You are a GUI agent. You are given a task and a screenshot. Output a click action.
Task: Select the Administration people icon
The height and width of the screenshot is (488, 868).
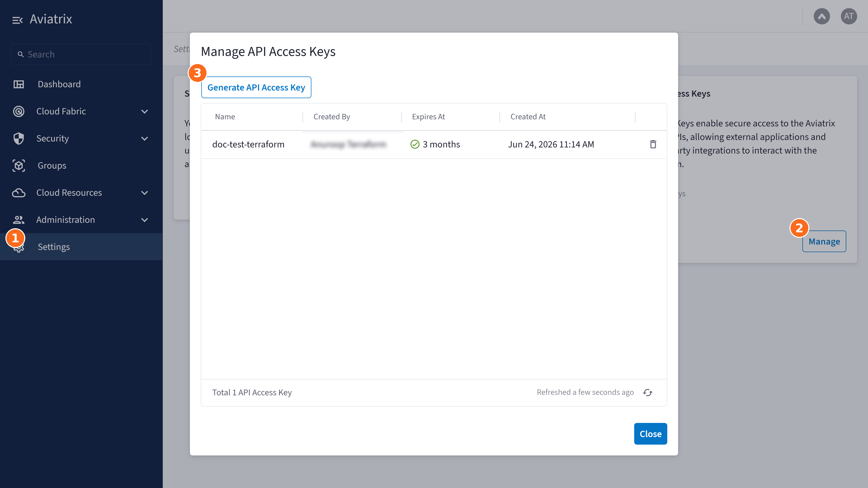[x=18, y=220]
